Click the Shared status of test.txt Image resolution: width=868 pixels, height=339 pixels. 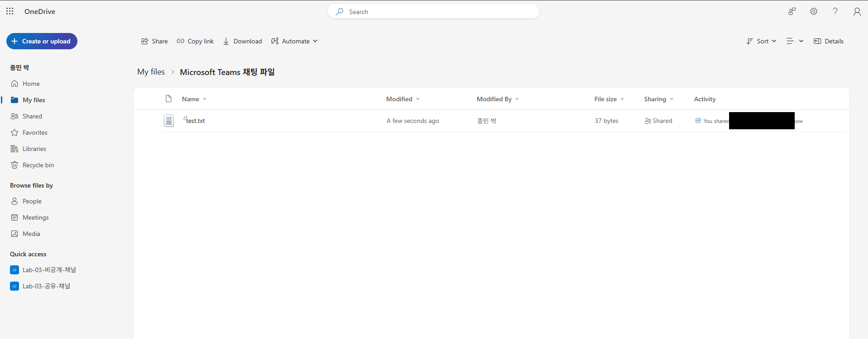point(658,121)
